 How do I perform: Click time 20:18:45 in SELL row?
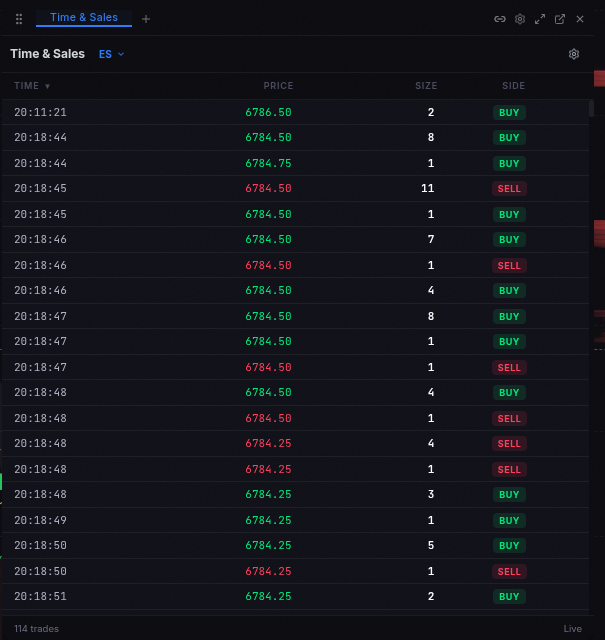click(x=40, y=188)
